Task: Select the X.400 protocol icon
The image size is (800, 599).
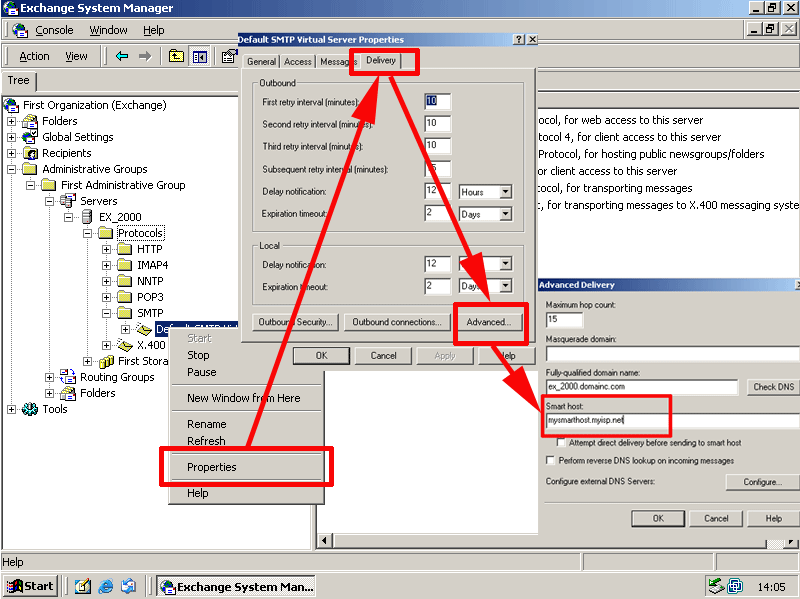Action: click(x=124, y=345)
